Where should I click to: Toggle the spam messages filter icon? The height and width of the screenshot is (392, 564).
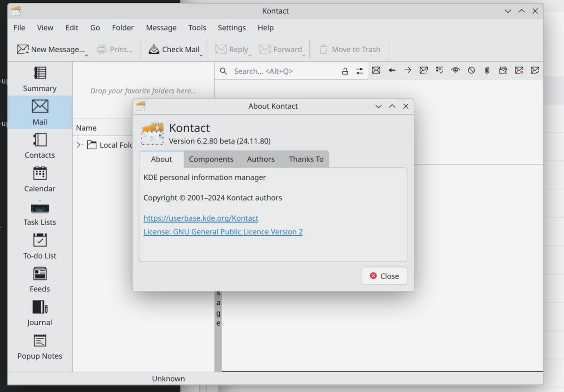click(x=519, y=70)
